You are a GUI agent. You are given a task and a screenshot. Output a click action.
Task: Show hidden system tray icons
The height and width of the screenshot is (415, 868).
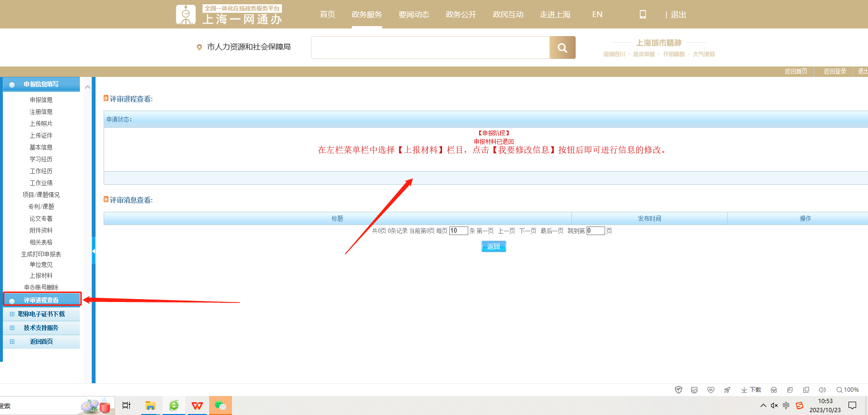coord(763,406)
